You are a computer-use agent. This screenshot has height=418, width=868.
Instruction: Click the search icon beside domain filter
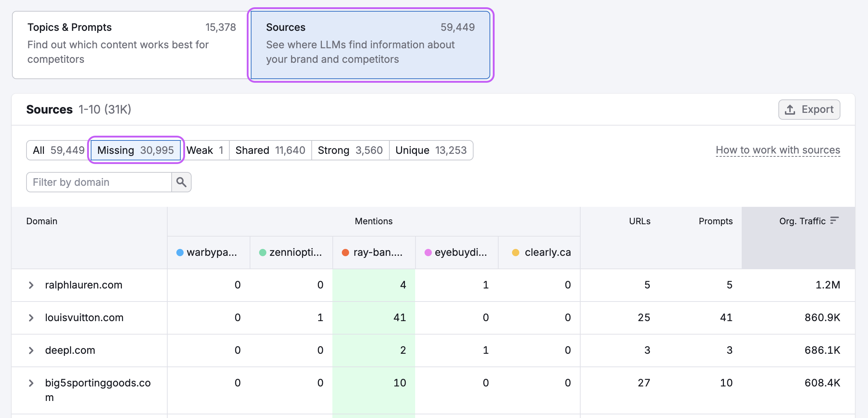coord(181,182)
